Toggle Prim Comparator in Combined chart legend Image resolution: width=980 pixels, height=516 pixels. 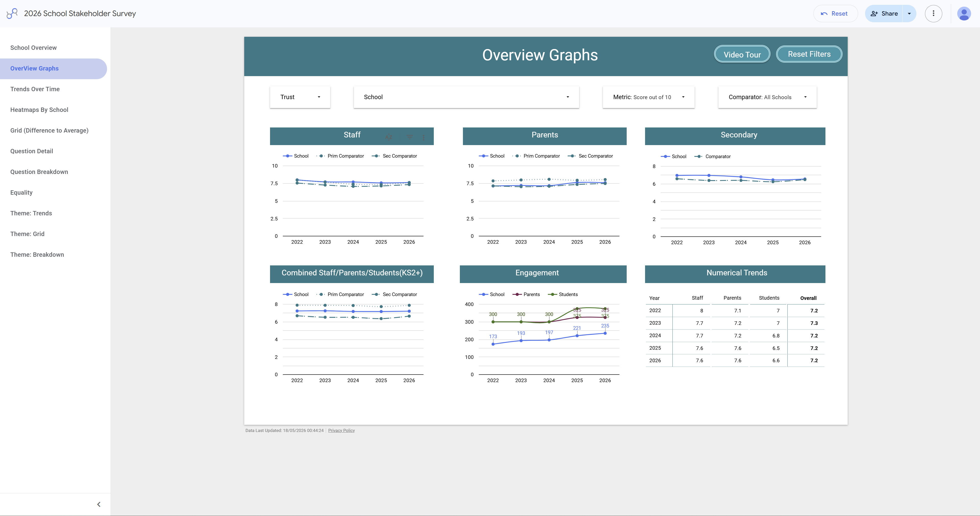(x=340, y=295)
